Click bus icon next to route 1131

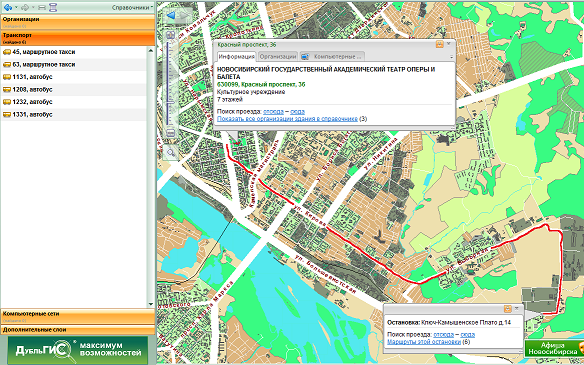point(7,77)
